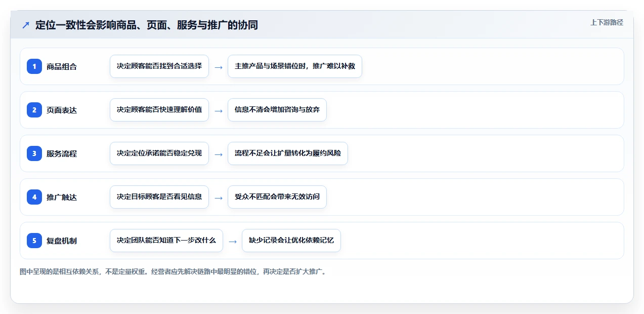Image resolution: width=644 pixels, height=314 pixels.
Task: Click the box 信息不清会增加咨询与放弃
Action: tap(277, 110)
